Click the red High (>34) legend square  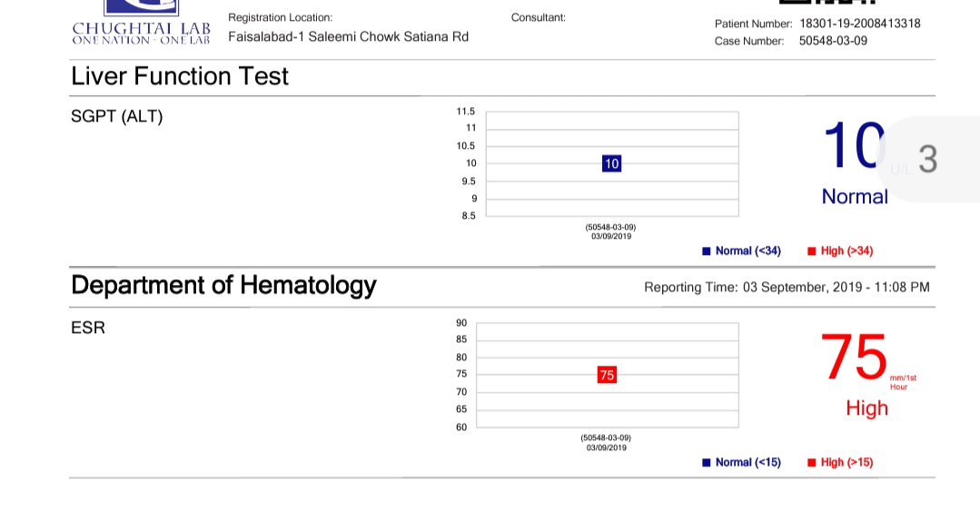(811, 251)
